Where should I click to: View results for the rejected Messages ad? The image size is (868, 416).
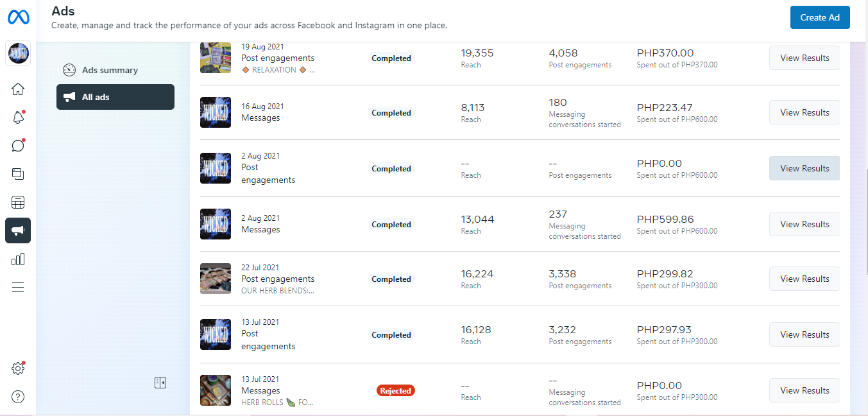(804, 390)
